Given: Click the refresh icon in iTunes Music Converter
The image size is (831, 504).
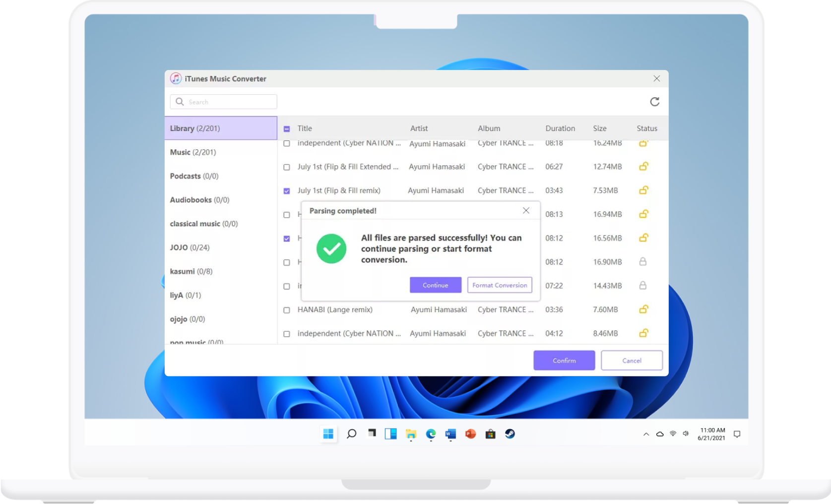Looking at the screenshot, I should [x=654, y=102].
